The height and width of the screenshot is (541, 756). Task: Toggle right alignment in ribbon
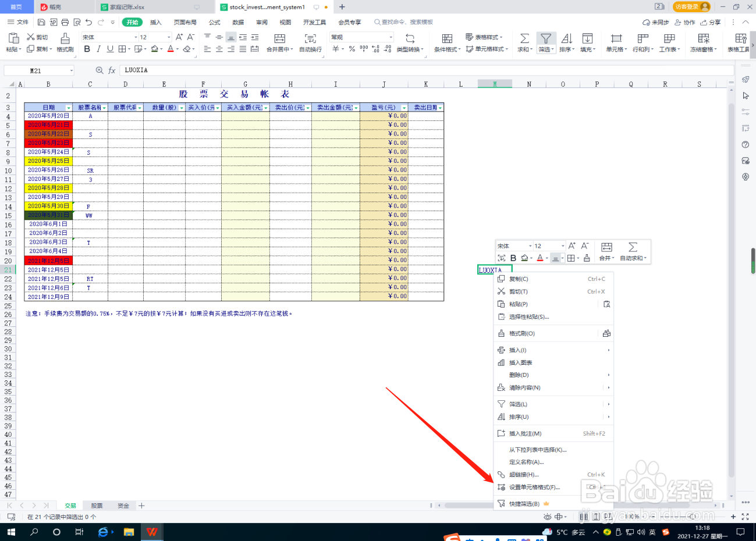point(231,49)
